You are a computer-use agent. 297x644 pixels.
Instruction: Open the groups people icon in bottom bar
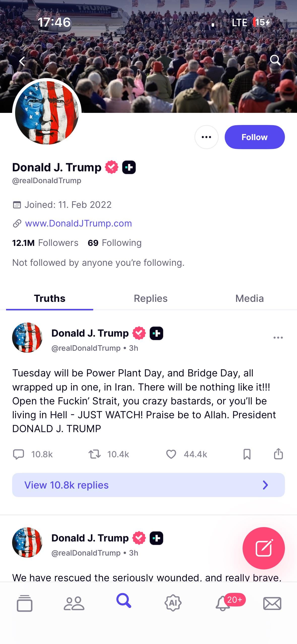74,603
